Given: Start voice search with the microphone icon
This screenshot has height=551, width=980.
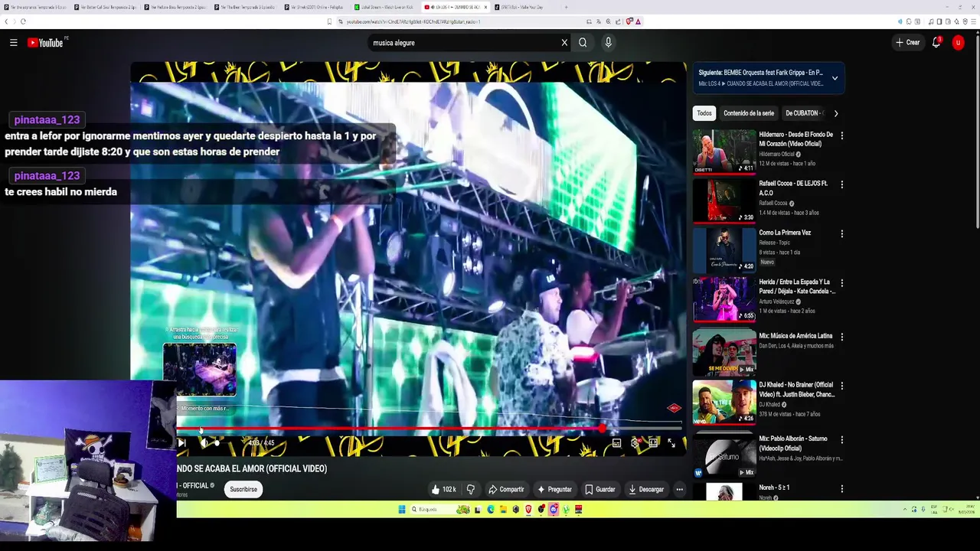Looking at the screenshot, I should point(608,43).
